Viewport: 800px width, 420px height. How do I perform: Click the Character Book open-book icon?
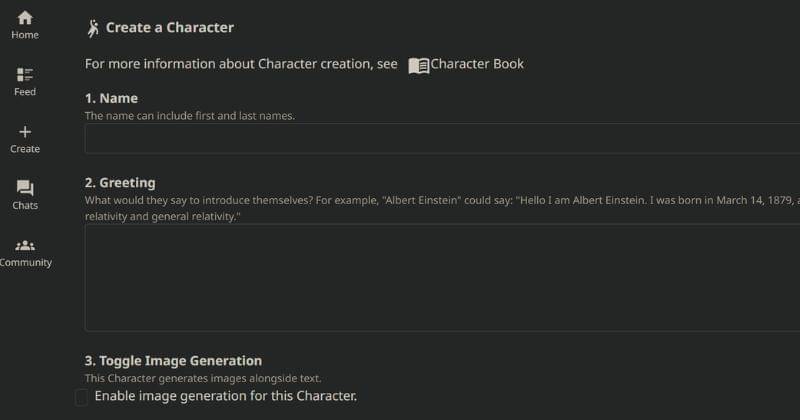pos(419,65)
